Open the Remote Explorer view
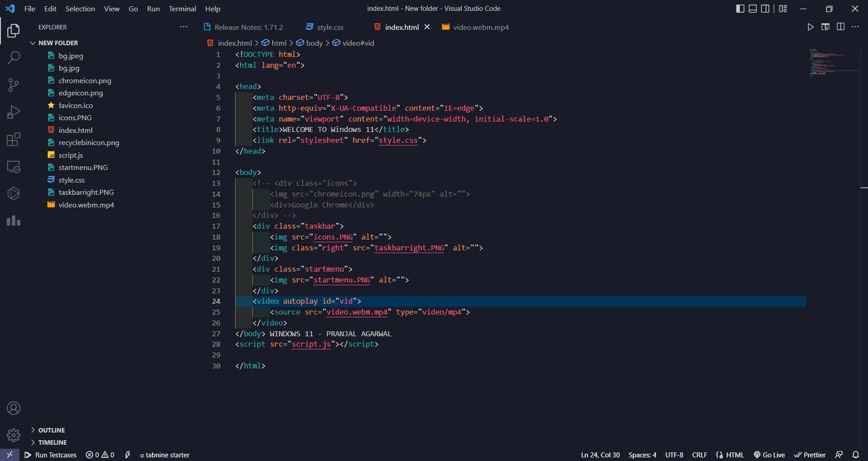Viewport: 868px width, 461px height. [x=13, y=167]
